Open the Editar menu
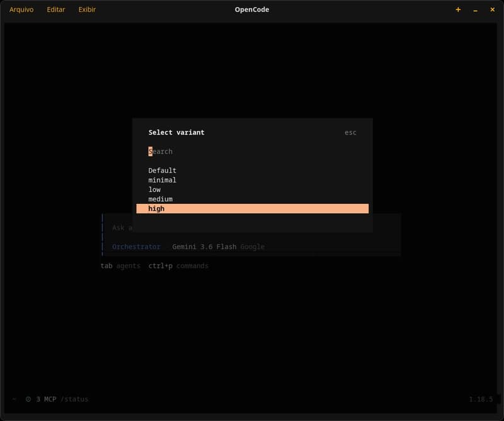 tap(55, 9)
